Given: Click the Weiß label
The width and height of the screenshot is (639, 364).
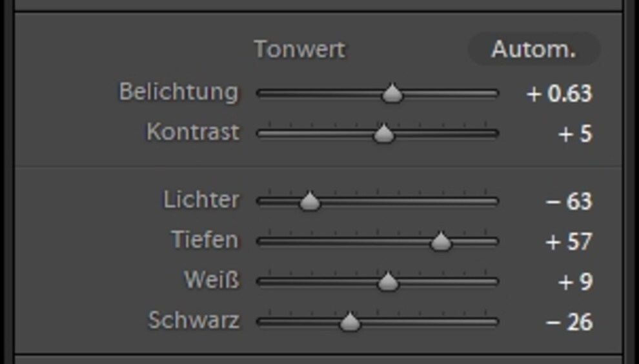Looking at the screenshot, I should (212, 280).
